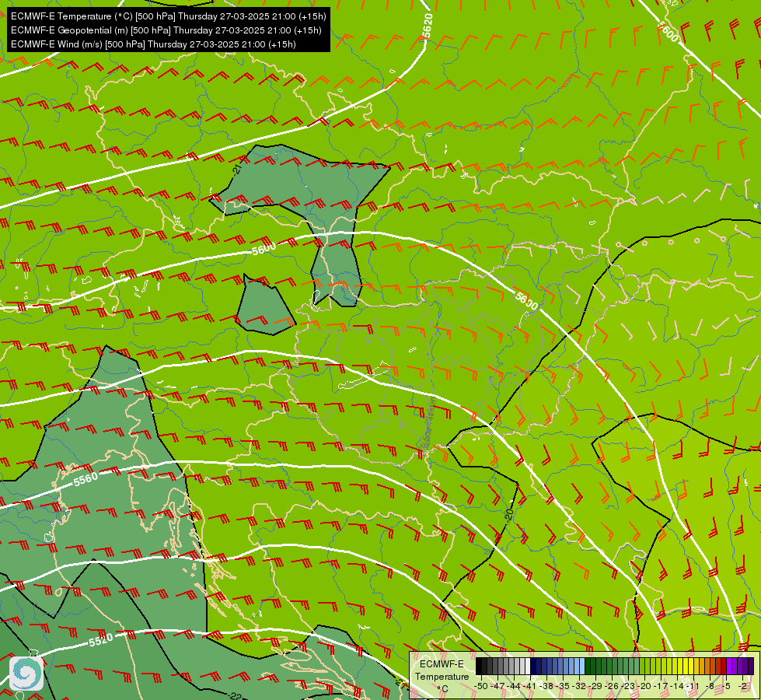Pick the white swatch just before -41
The height and width of the screenshot is (700, 761).
pyautogui.click(x=528, y=666)
